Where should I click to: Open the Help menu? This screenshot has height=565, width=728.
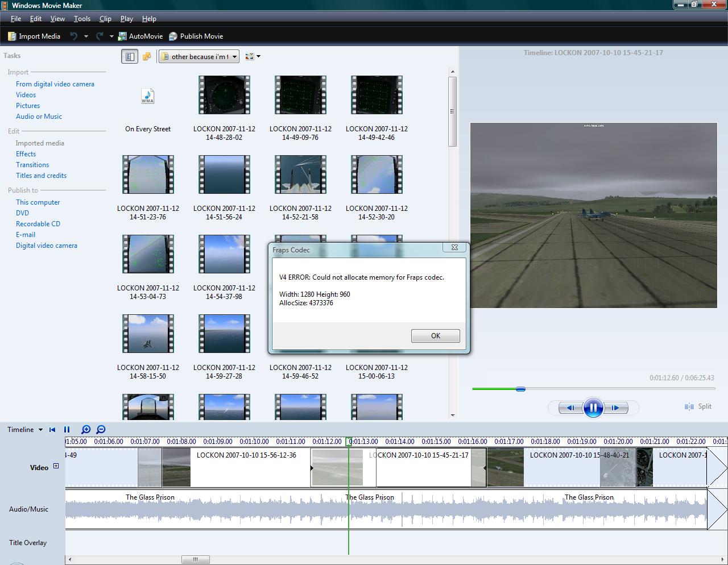coord(149,18)
